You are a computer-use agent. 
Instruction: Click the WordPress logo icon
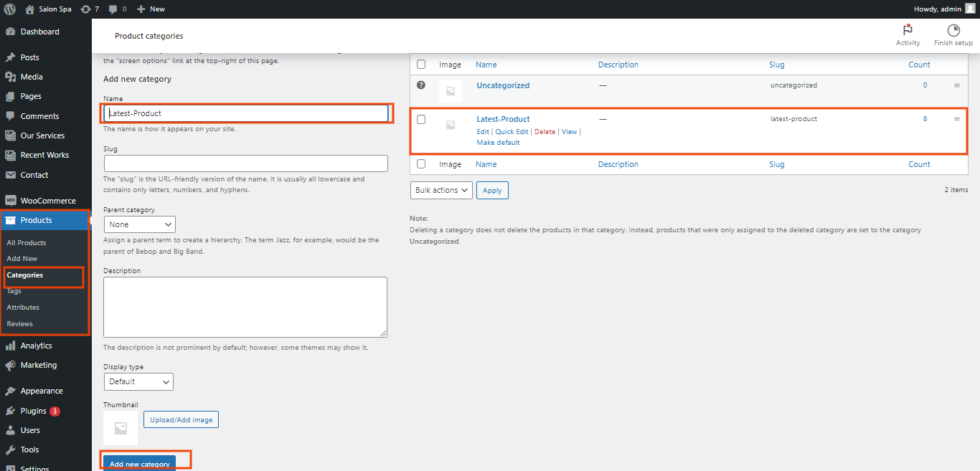10,9
